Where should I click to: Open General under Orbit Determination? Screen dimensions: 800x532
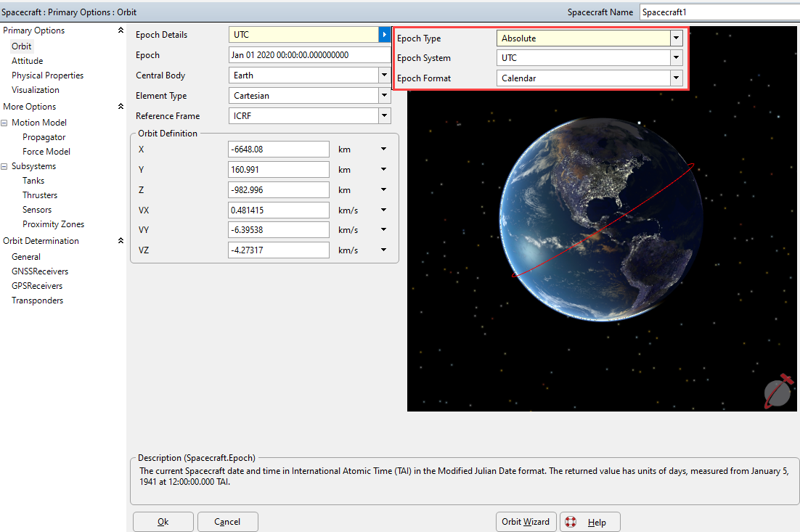pos(26,257)
